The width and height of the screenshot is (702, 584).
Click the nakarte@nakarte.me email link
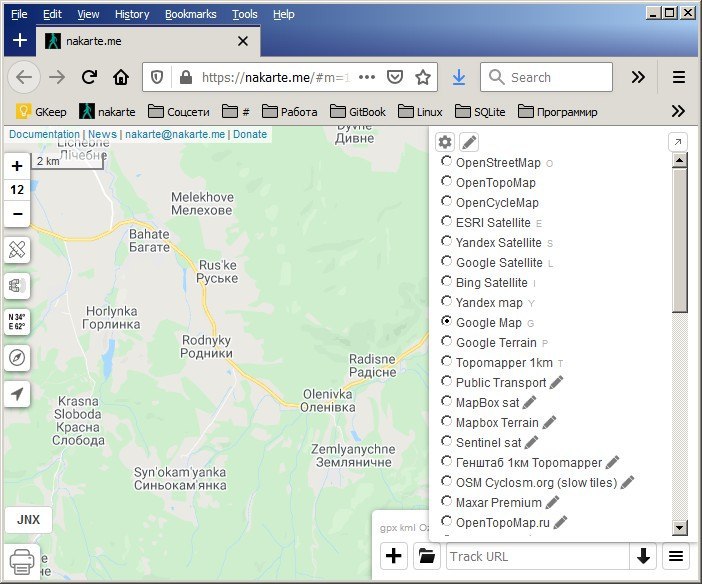tap(175, 134)
